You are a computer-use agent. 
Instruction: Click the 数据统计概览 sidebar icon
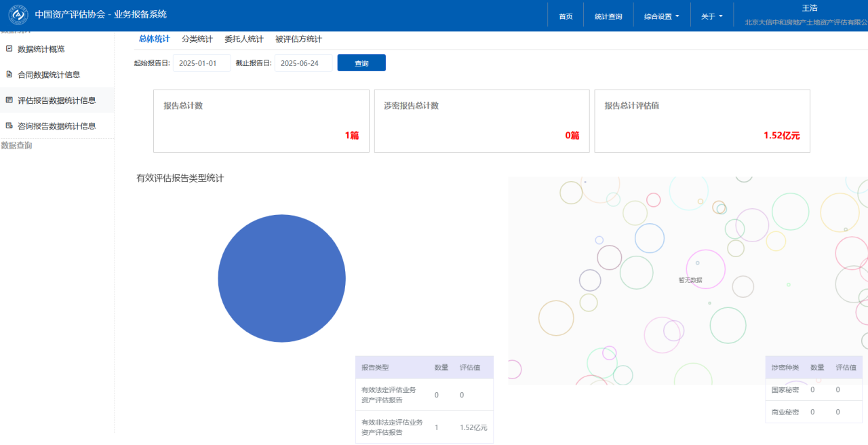click(x=9, y=49)
